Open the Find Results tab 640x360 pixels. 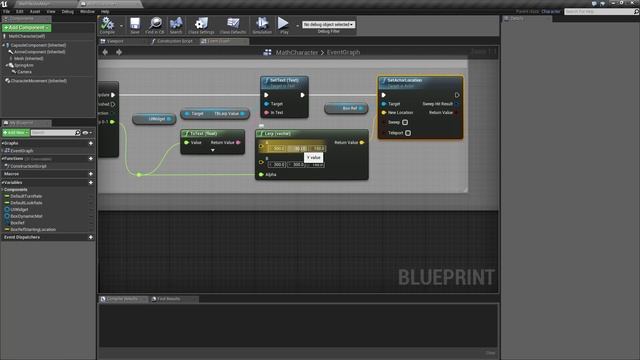[168, 299]
